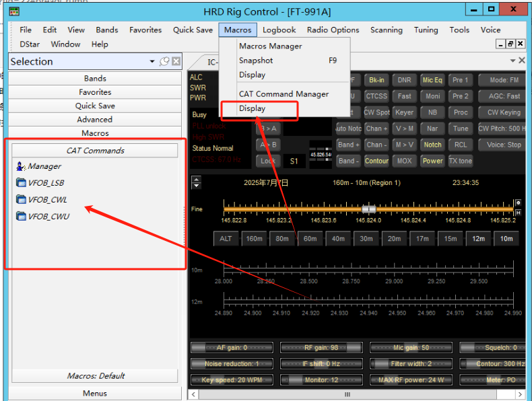
Task: Expand the Bands section in Selection
Action: (x=95, y=78)
